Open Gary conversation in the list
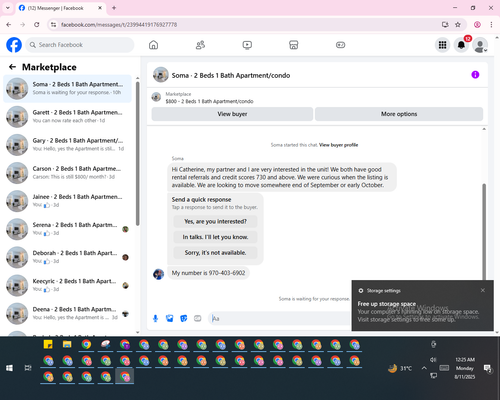This screenshot has width=500, height=400. (x=67, y=144)
